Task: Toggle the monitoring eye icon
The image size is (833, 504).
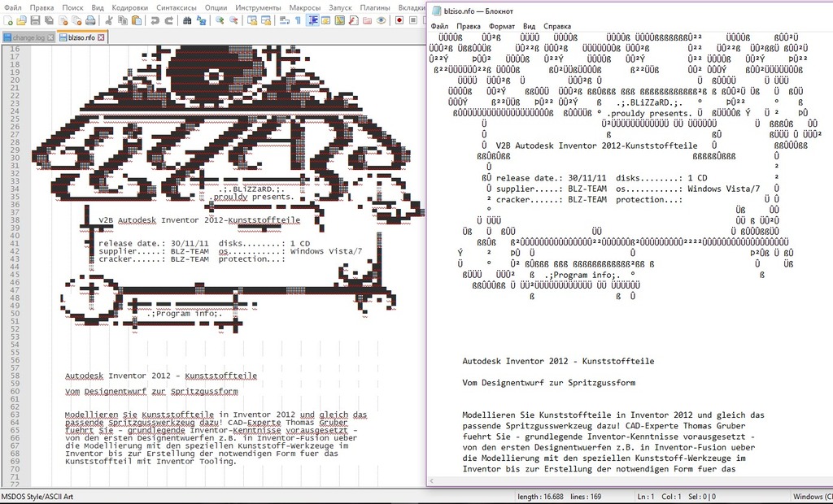Action: point(381,20)
